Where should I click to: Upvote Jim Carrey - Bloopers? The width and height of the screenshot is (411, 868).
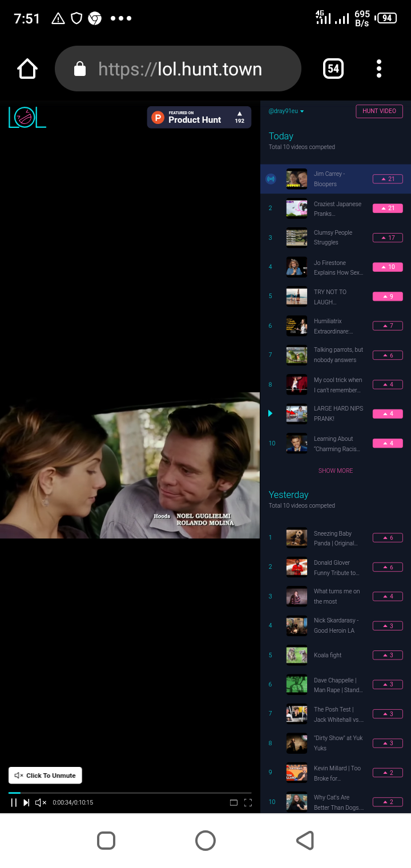pos(388,179)
